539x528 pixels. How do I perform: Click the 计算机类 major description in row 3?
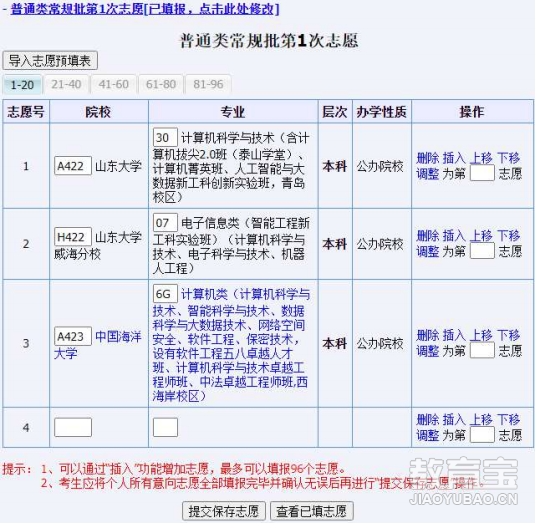231,345
